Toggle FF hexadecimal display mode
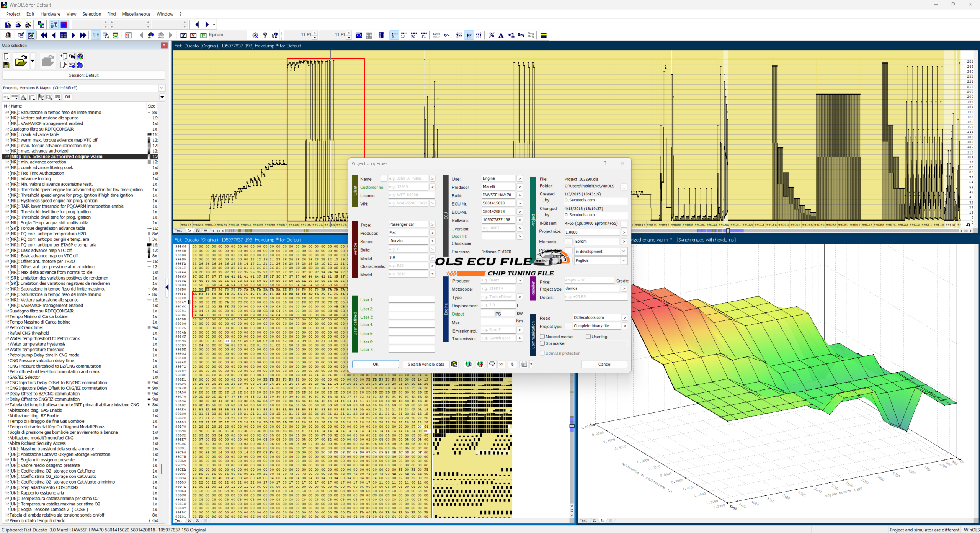 469,35
